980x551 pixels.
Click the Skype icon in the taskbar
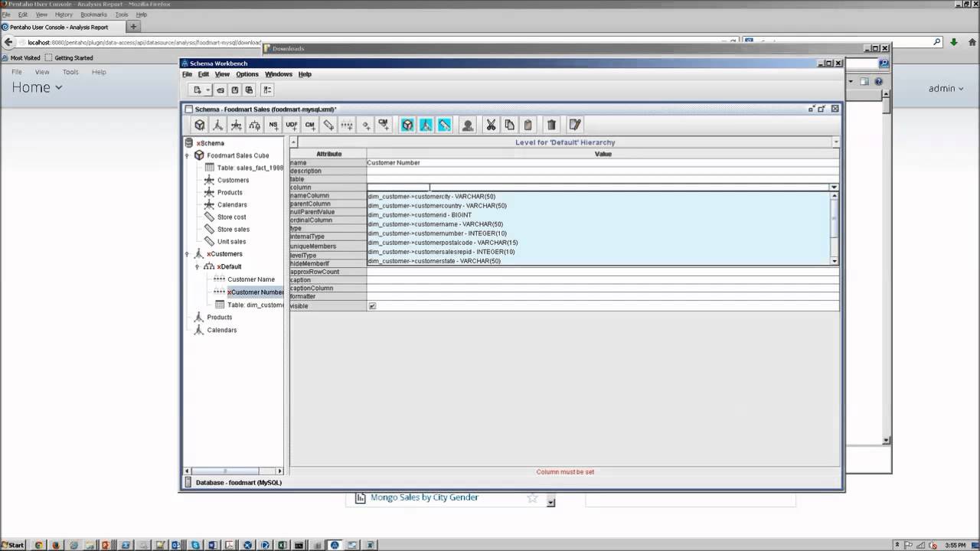click(x=195, y=545)
